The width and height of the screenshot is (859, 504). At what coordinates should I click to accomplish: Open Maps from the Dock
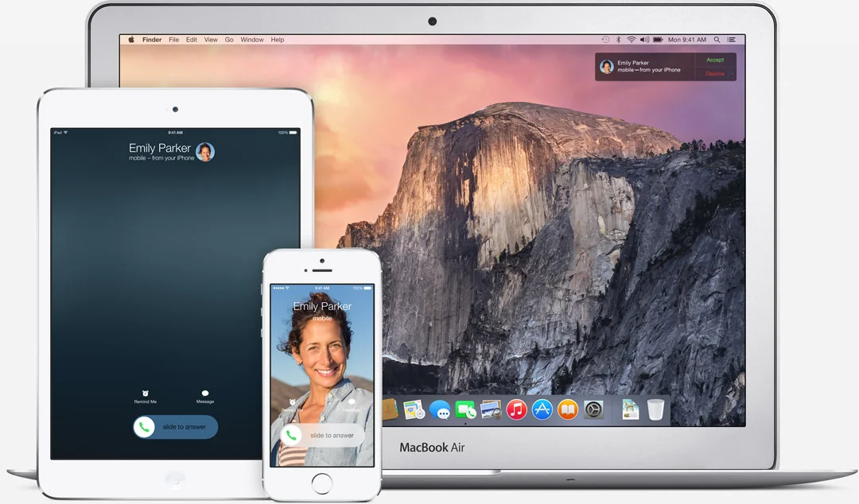click(x=414, y=409)
